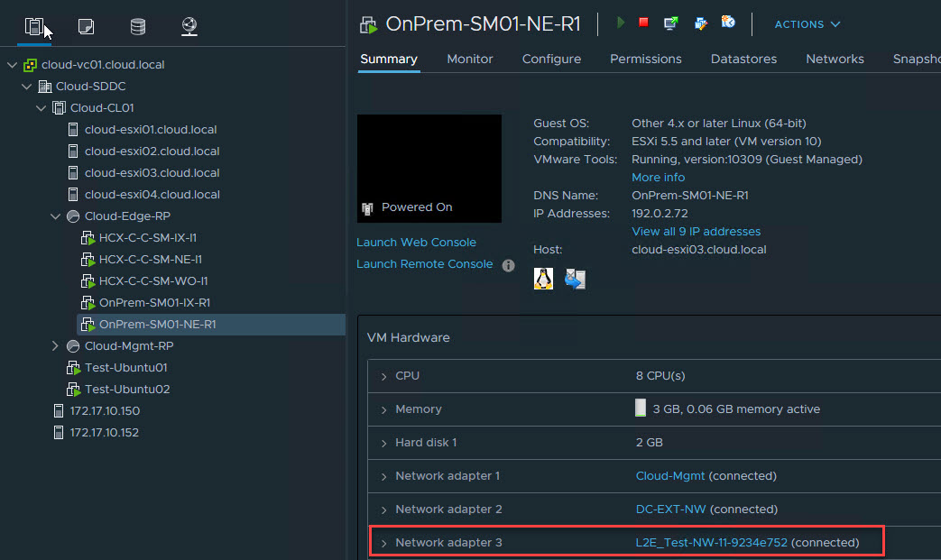Image resolution: width=941 pixels, height=560 pixels.
Task: Select cloud-esxi04.cloud.local in the tree
Action: pyautogui.click(x=152, y=194)
